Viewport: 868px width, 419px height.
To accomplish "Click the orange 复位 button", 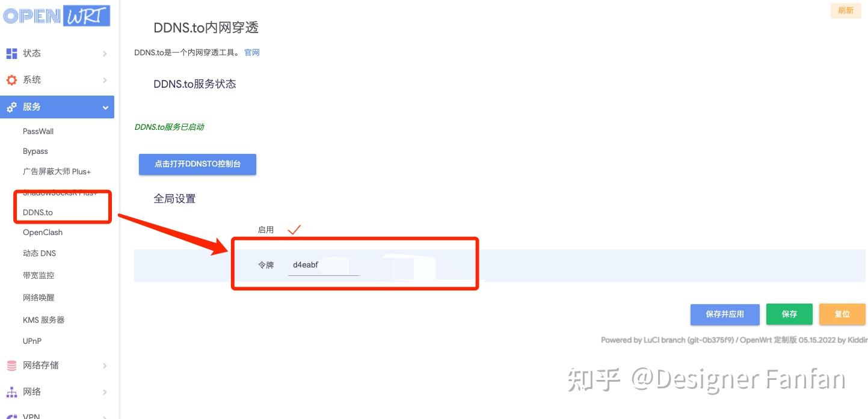I will pos(842,314).
